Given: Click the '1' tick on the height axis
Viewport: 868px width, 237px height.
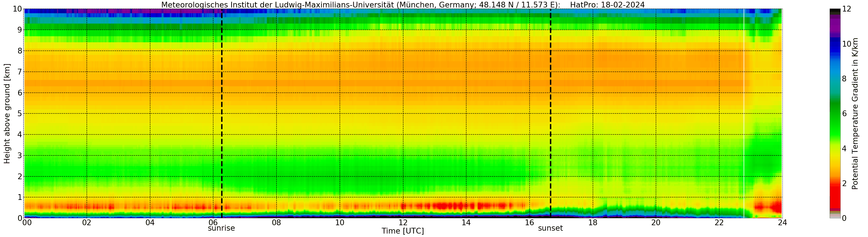Looking at the screenshot, I should tap(20, 197).
